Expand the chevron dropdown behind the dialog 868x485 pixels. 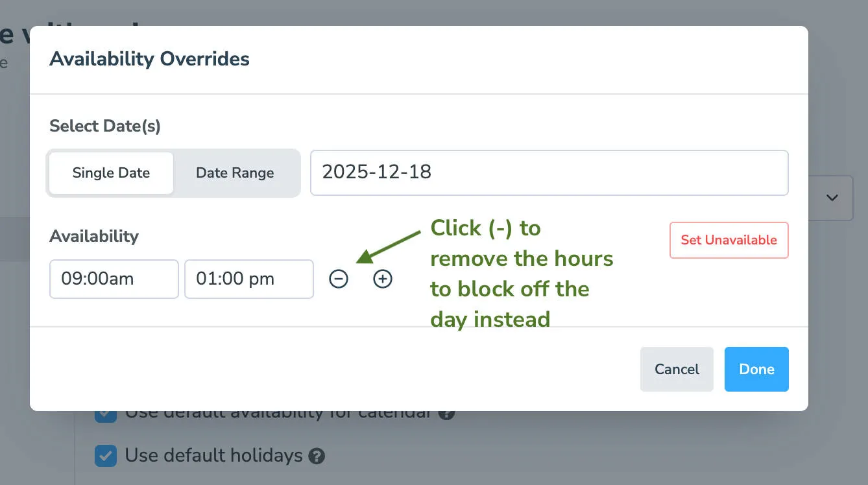[831, 198]
